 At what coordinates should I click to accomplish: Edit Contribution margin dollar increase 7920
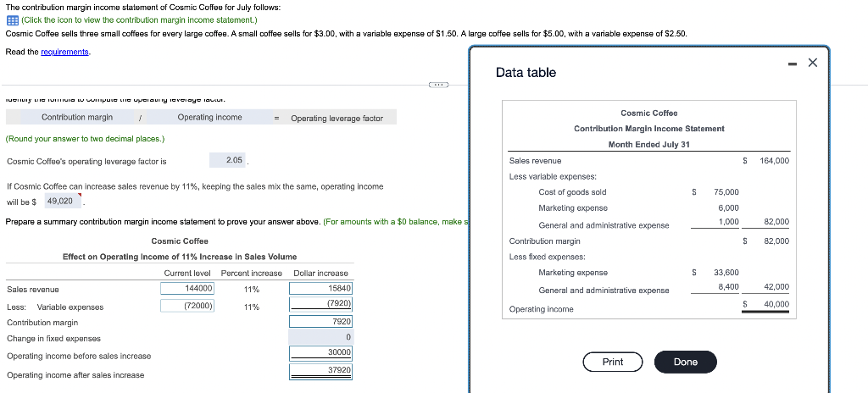(x=320, y=322)
